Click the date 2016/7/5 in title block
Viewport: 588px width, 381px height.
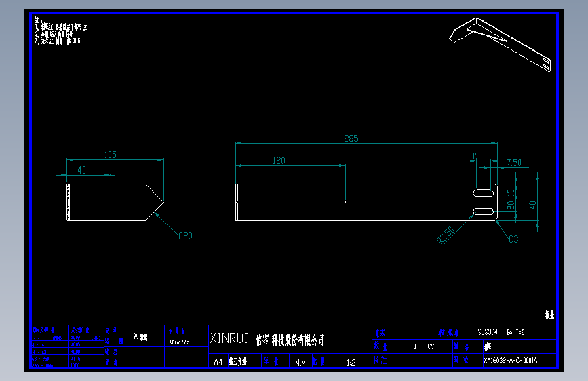click(178, 342)
